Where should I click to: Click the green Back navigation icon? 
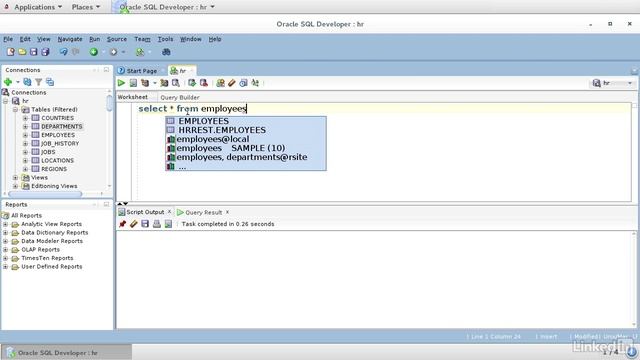(94, 52)
